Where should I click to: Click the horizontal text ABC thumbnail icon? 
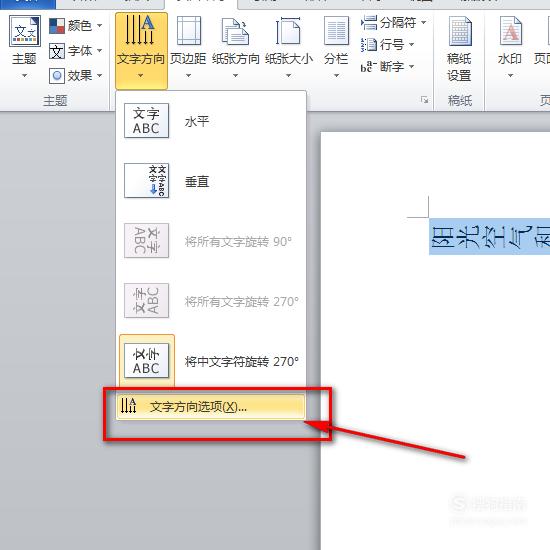pos(146,121)
